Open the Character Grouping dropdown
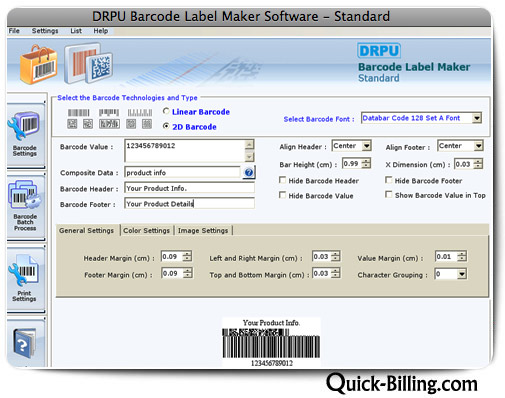Viewport: 505px width, 398px height. (462, 274)
